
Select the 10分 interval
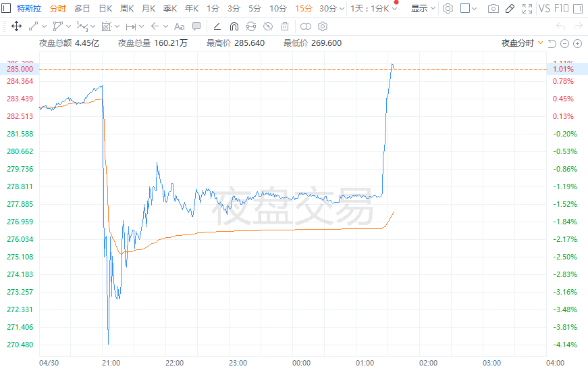(278, 8)
